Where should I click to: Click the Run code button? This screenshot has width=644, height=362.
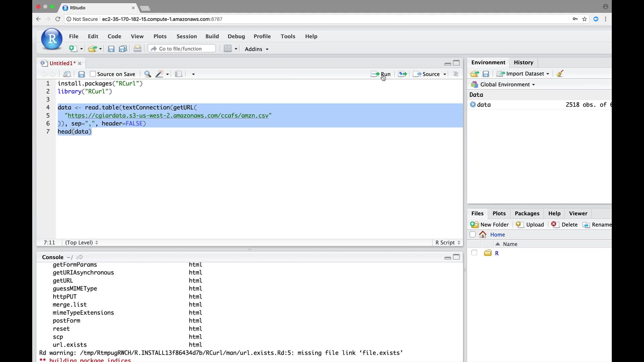click(381, 74)
